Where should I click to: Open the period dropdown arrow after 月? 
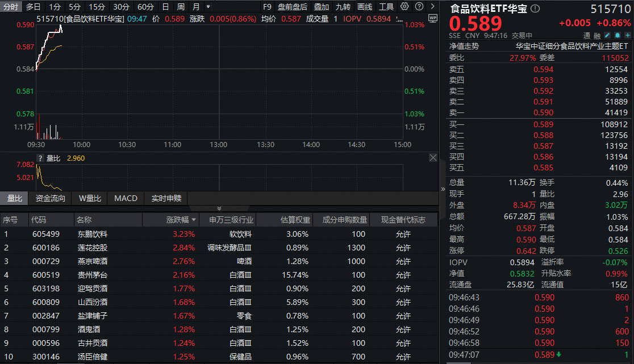point(208,7)
